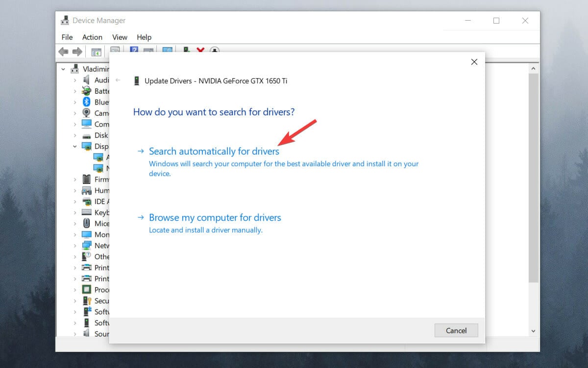Select the display adapter child entry starting with A
Image resolution: width=588 pixels, height=368 pixels.
[x=101, y=157]
